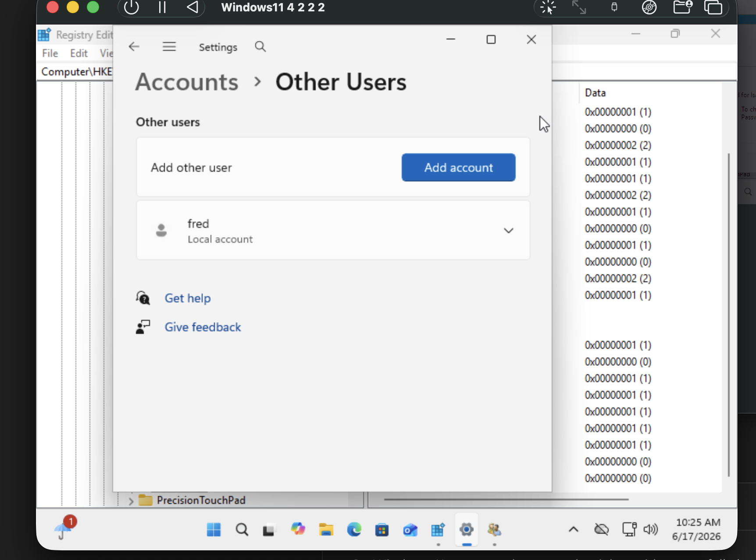This screenshot has height=560, width=756.
Task: Click the VM shared folder icon
Action: (x=682, y=7)
